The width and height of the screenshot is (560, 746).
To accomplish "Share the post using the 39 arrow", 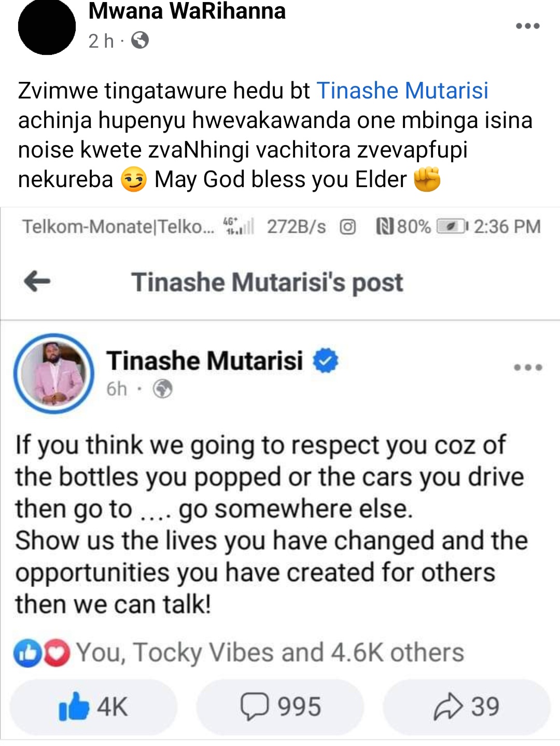I will [466, 707].
